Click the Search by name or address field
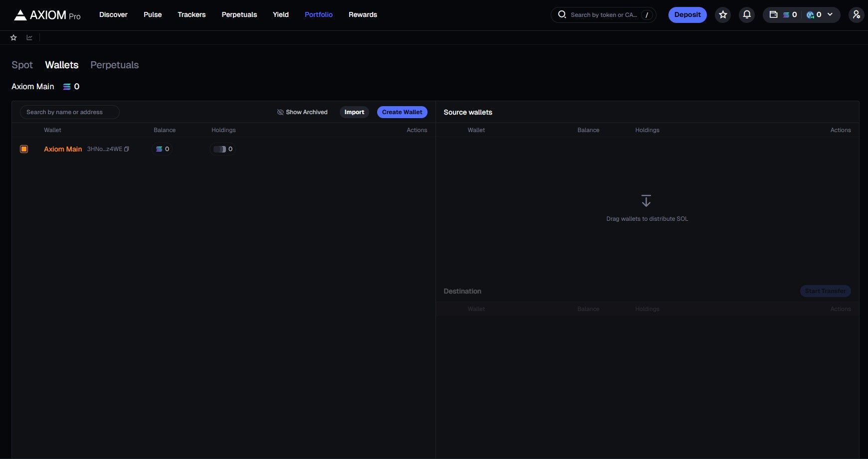868x459 pixels. [69, 112]
